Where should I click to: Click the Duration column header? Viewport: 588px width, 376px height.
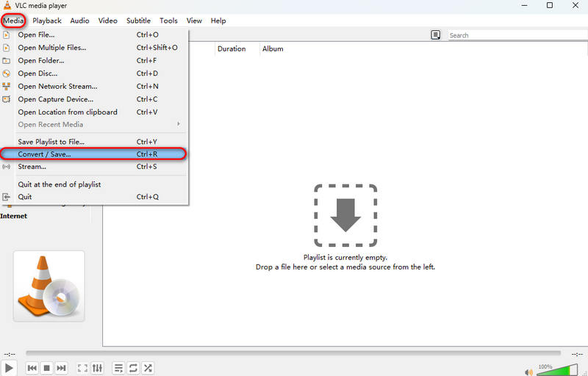[232, 49]
